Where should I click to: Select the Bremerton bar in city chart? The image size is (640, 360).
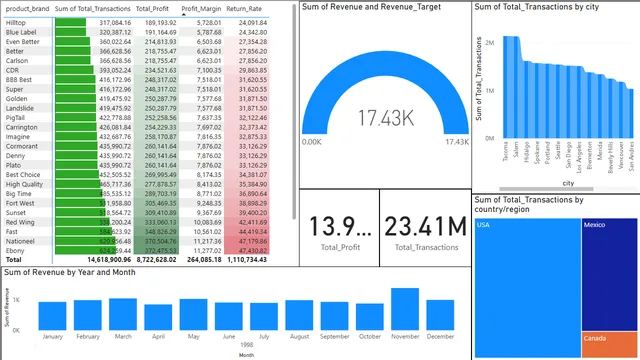(590, 105)
